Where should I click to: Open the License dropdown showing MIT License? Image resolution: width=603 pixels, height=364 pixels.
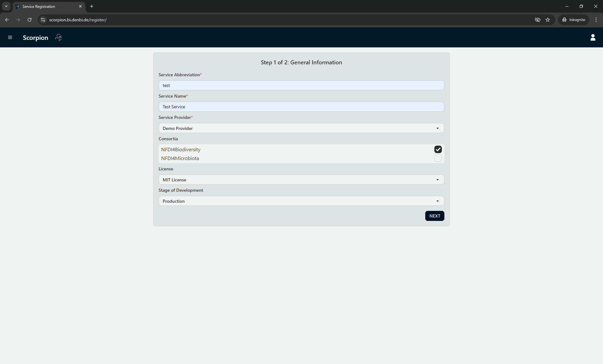point(301,179)
